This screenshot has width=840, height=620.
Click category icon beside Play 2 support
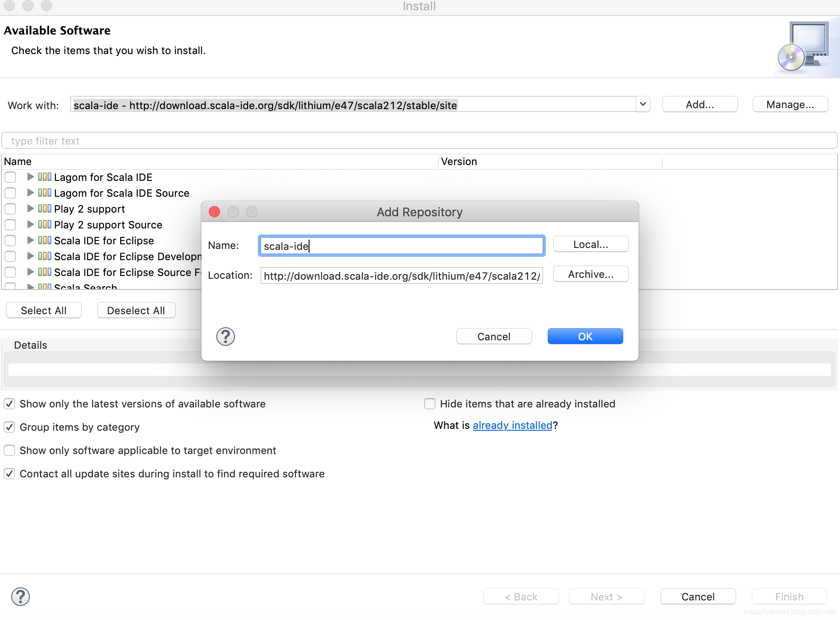pyautogui.click(x=45, y=208)
